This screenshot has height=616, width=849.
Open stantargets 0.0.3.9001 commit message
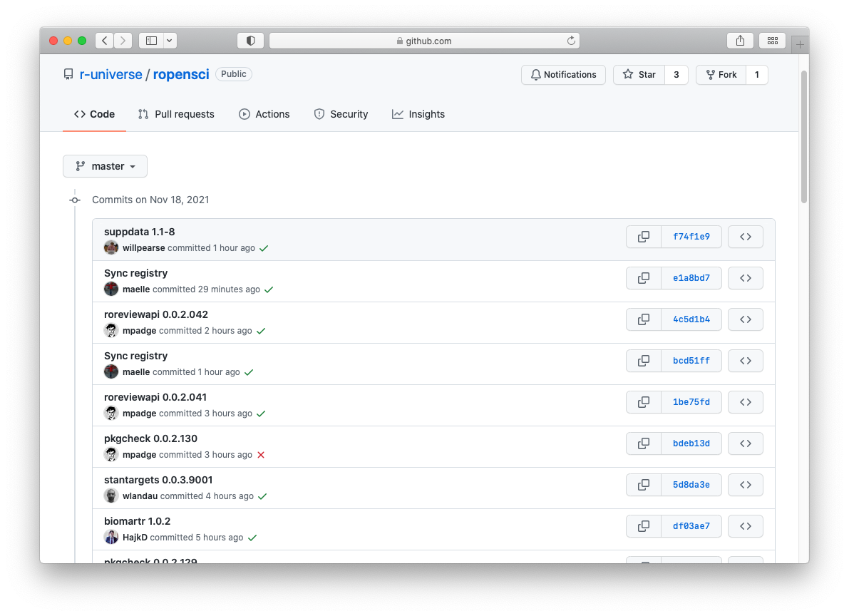click(158, 480)
